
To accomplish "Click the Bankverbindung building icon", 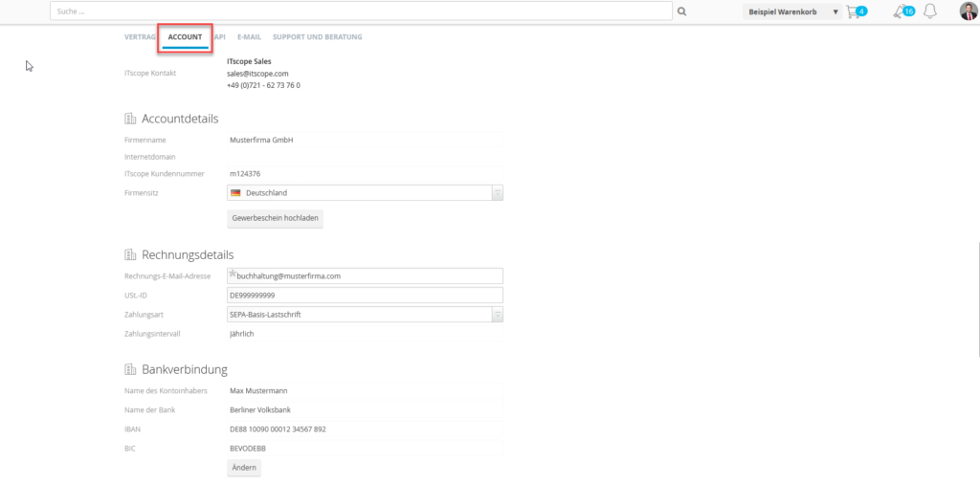I will click(130, 369).
